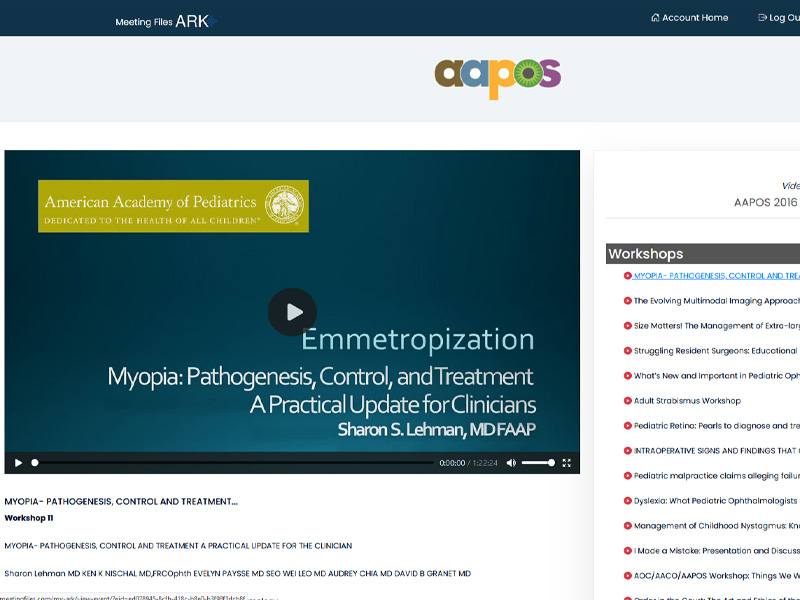Click play icon beside Adult Strabismus Workshop
Image resolution: width=800 pixels, height=600 pixels.
coord(628,401)
